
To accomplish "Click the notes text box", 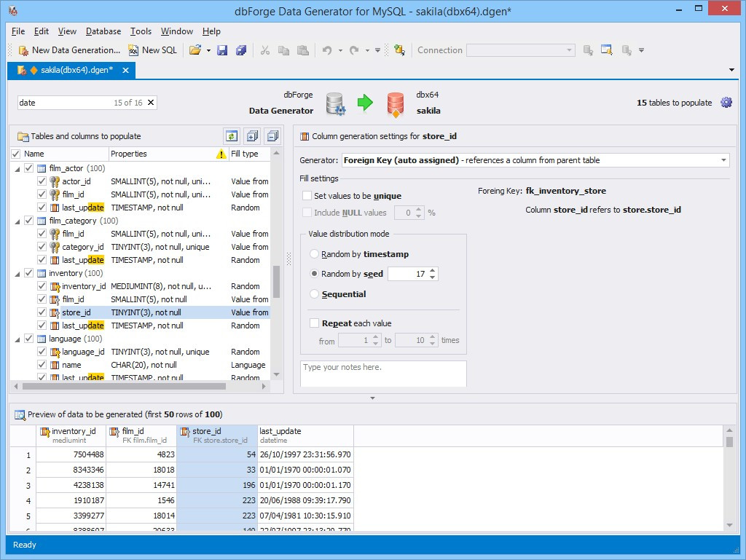I will [x=383, y=374].
